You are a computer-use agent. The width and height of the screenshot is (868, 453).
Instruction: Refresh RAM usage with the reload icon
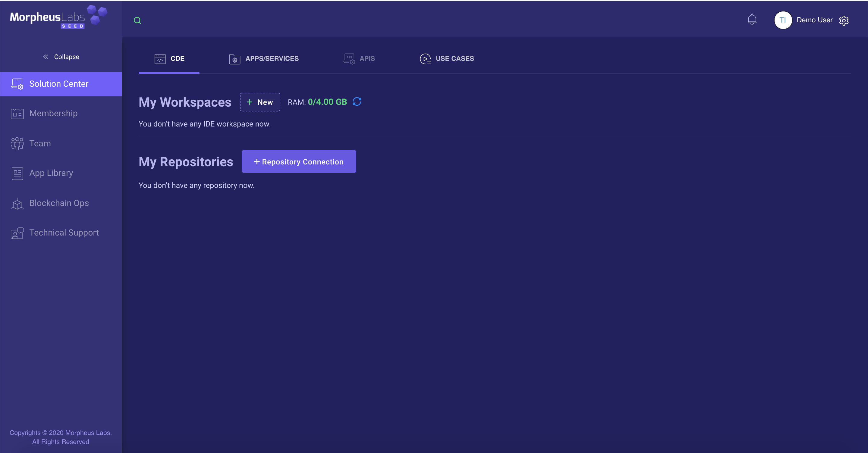357,102
